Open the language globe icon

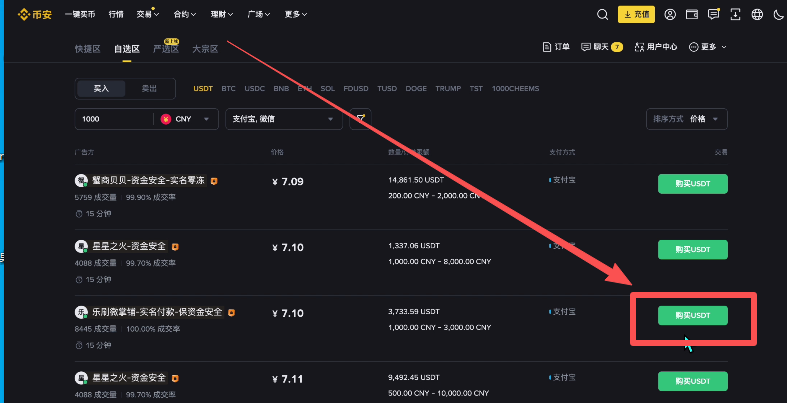click(757, 15)
